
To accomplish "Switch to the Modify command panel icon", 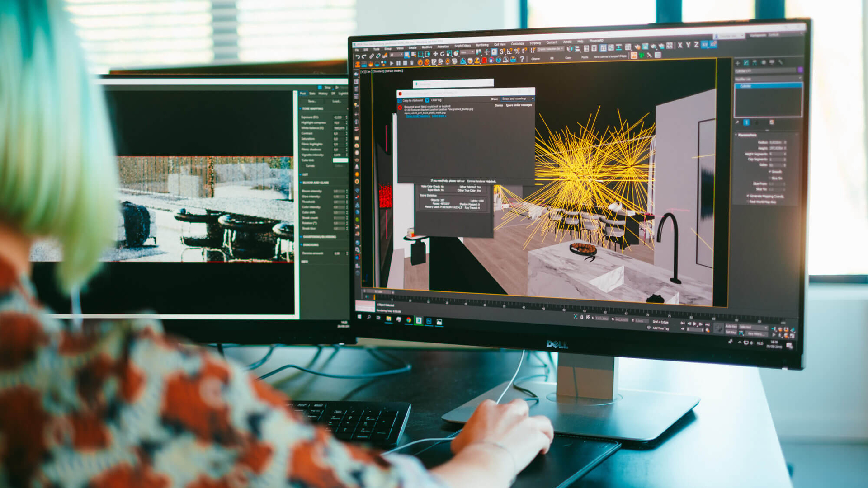I will tap(747, 63).
